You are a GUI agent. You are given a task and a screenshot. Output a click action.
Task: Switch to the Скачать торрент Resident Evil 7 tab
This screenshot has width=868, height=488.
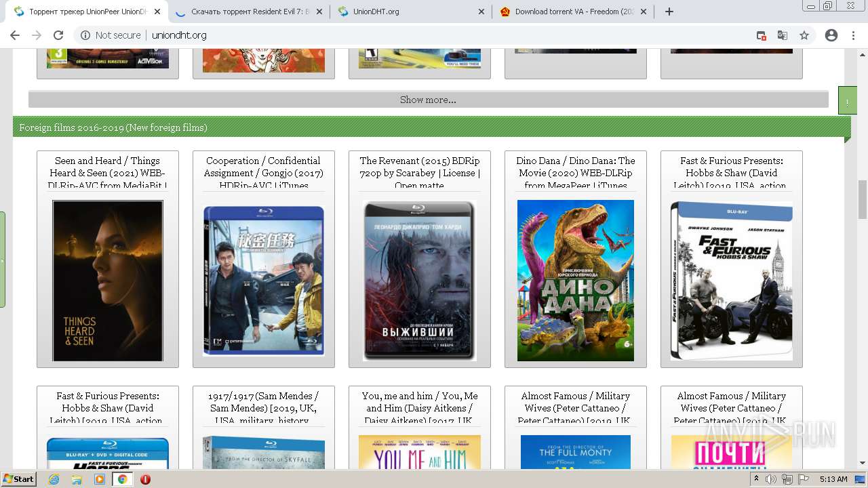coord(249,12)
